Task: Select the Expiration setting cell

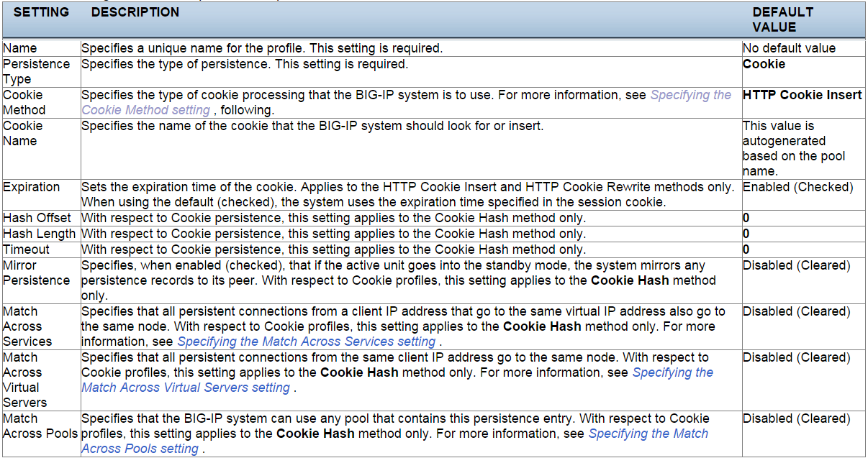Action: tap(32, 187)
